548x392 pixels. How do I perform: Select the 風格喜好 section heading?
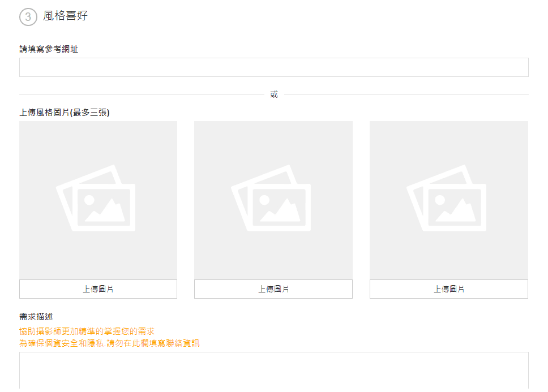tap(66, 16)
